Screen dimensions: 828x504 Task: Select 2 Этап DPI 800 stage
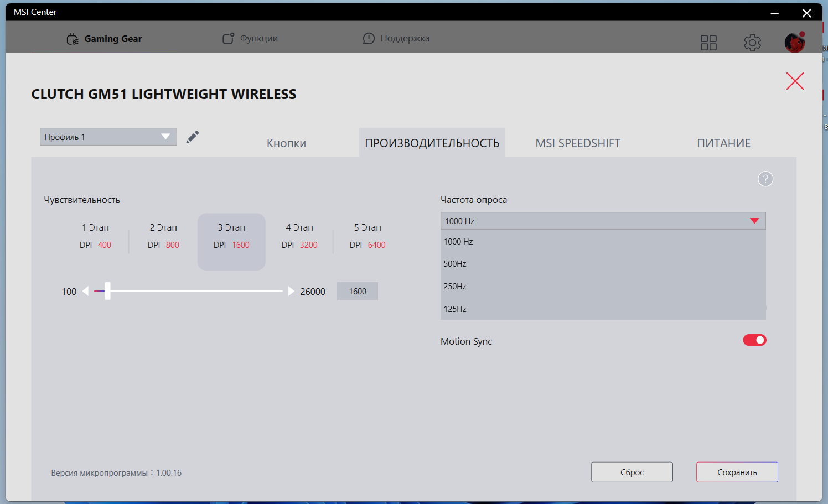[163, 236]
